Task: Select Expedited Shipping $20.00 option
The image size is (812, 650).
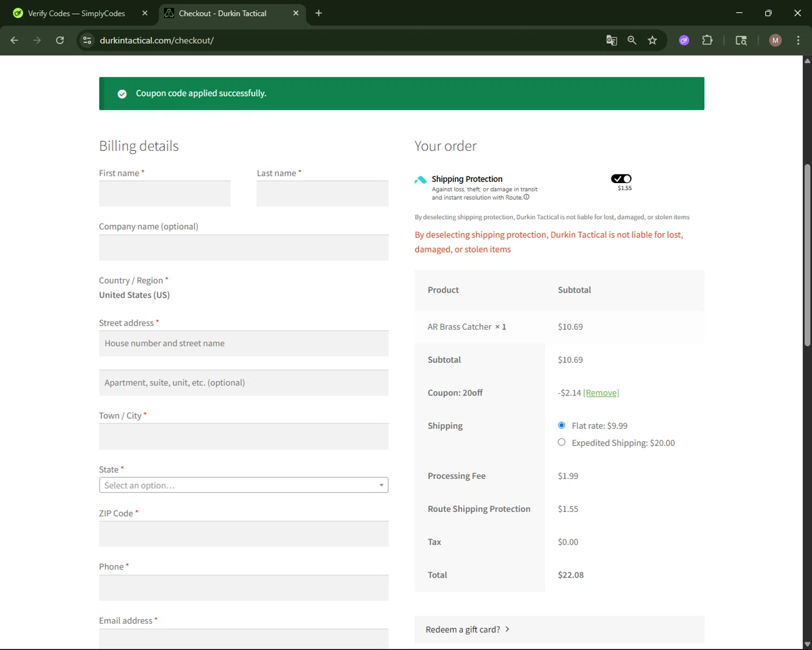Action: pos(561,442)
